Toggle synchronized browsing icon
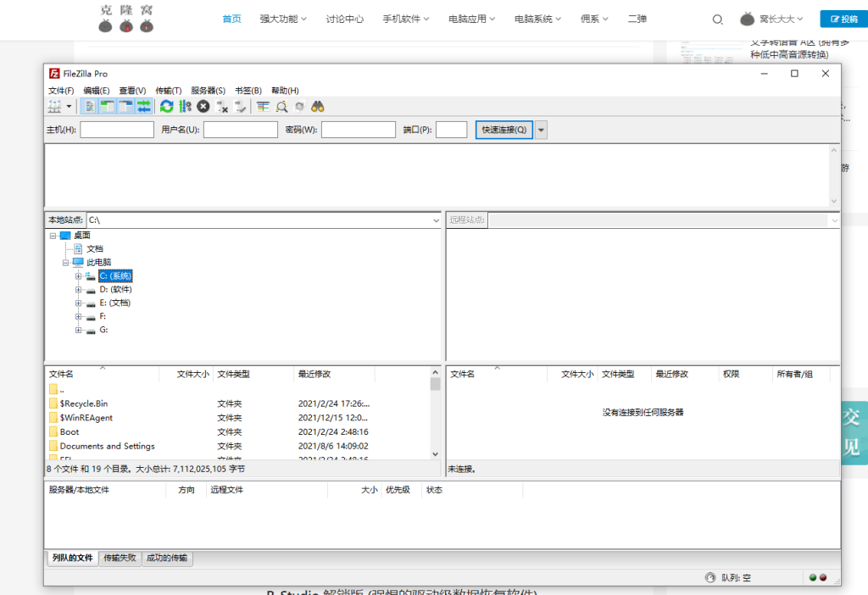The height and width of the screenshot is (595, 868). tap(299, 106)
